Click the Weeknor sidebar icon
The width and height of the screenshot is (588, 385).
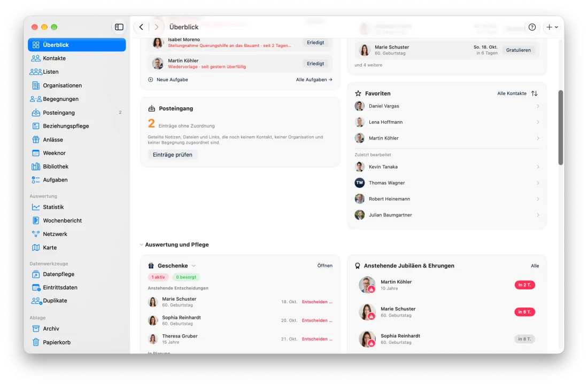tap(36, 153)
